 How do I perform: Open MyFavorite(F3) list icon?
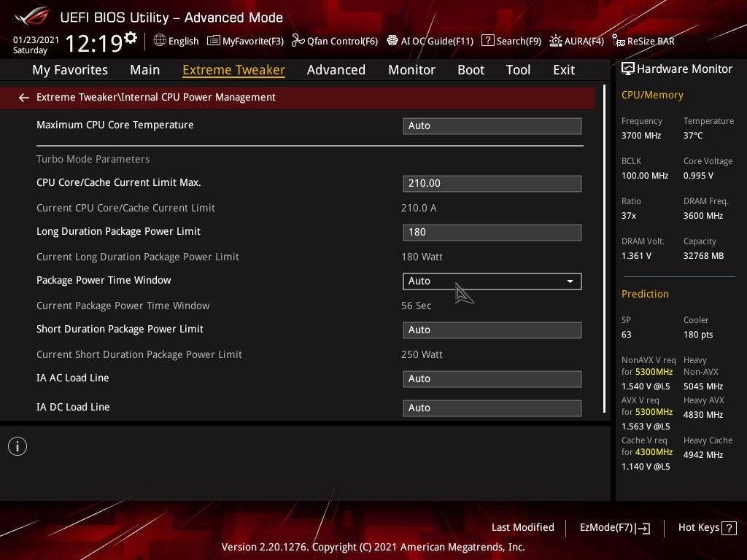pyautogui.click(x=214, y=41)
